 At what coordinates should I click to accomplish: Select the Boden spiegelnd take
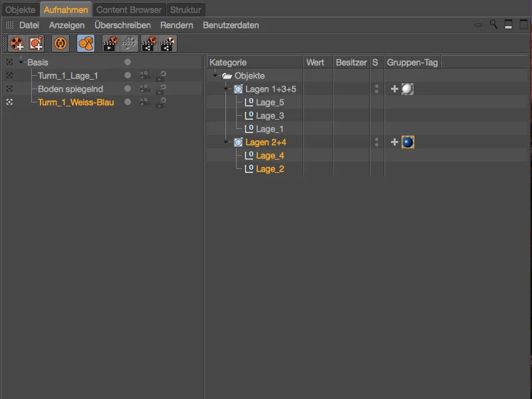pyautogui.click(x=70, y=89)
